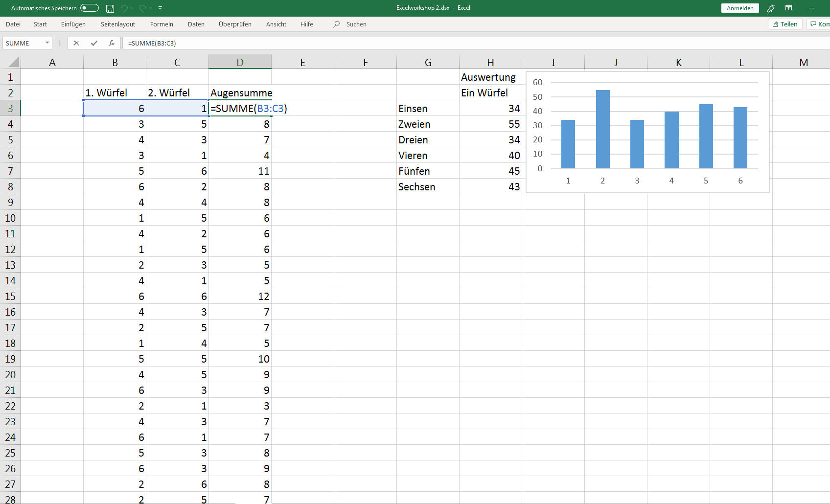
Task: Click the Teilen share button
Action: 785,24
